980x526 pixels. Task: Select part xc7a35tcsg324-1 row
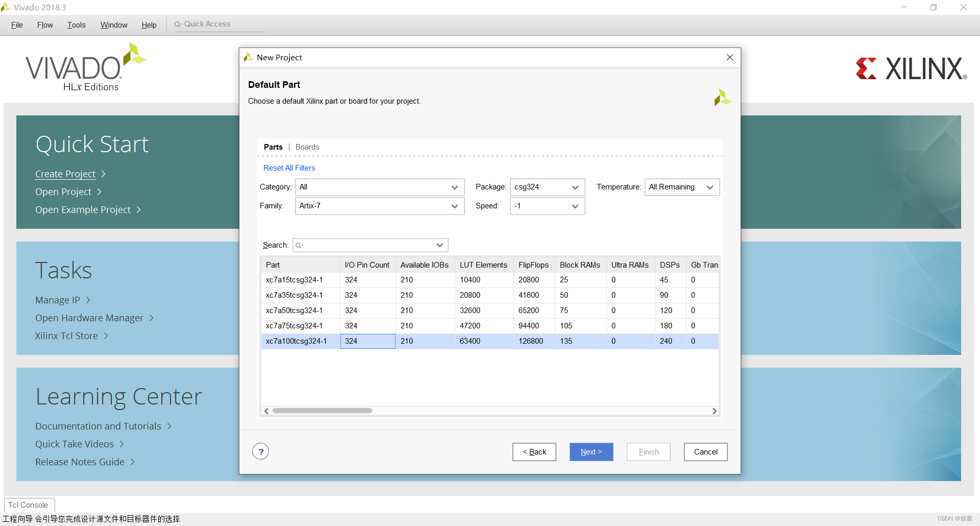(x=490, y=295)
